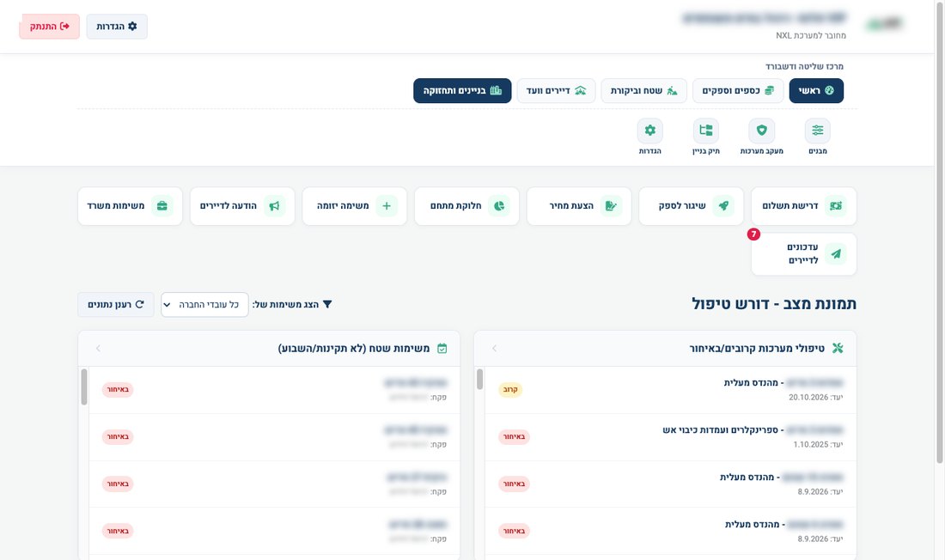
Task: Click the משימה יזומה plus icon
Action: pyautogui.click(x=387, y=205)
